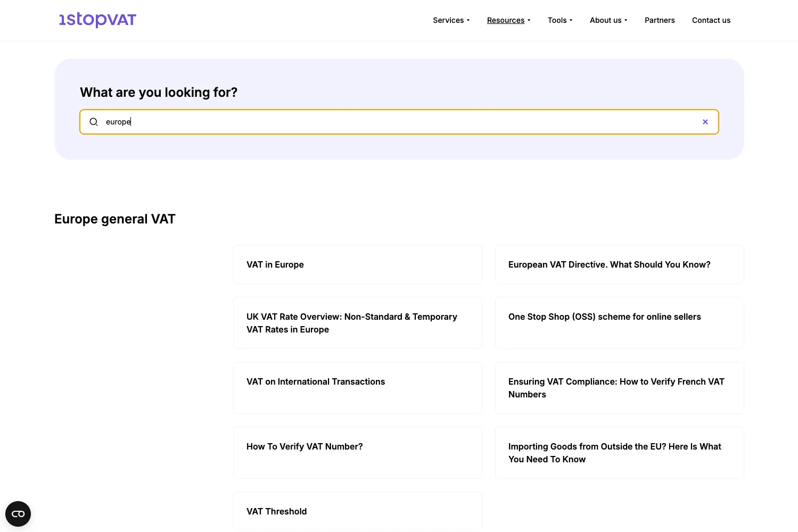Open 'European VAT Directive' article
The height and width of the screenshot is (532, 798).
619,264
